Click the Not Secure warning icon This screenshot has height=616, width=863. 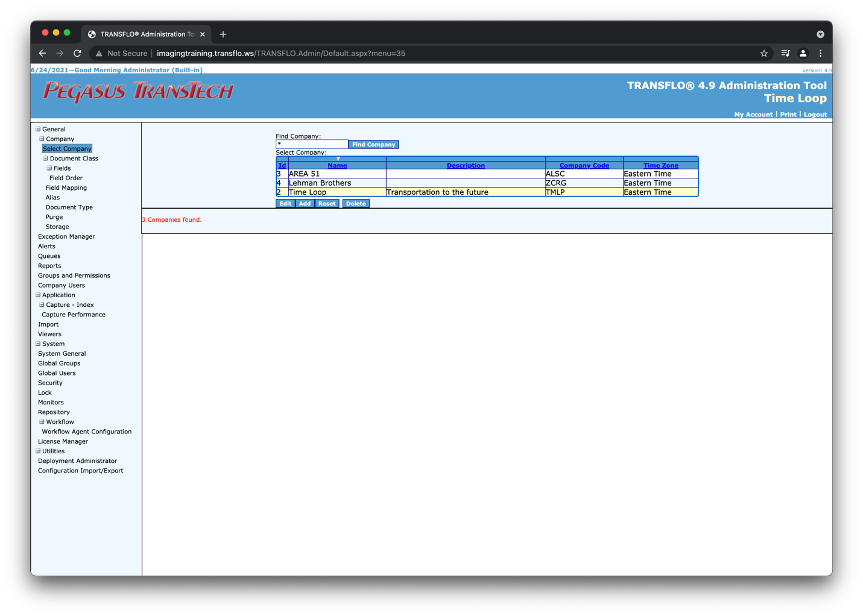99,54
